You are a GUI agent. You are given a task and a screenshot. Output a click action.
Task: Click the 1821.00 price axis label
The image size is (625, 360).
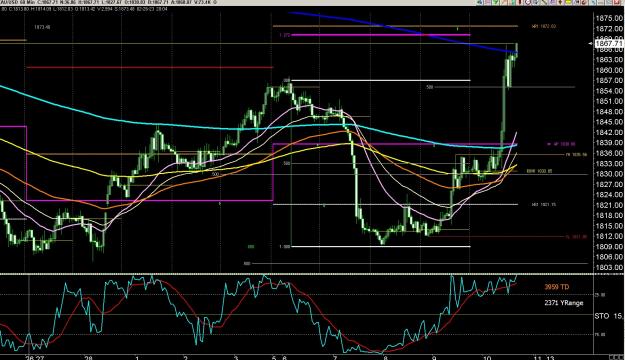tap(609, 205)
